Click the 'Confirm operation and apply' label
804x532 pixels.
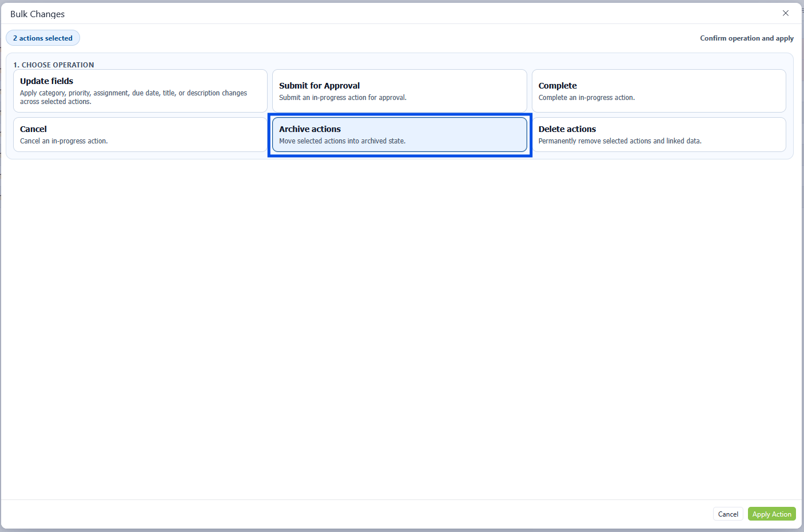point(746,38)
